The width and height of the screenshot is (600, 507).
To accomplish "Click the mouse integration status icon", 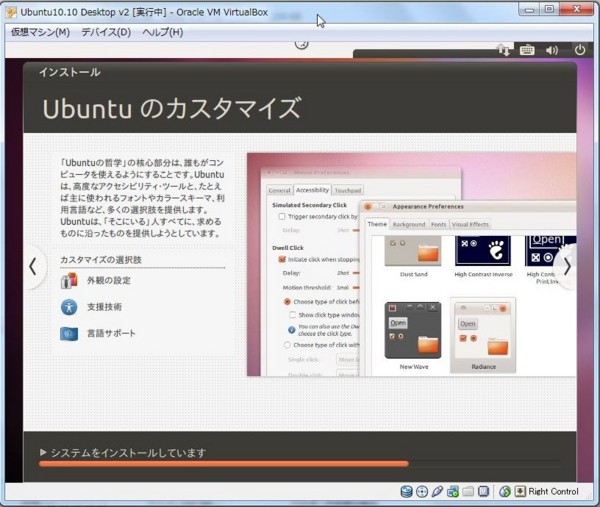I will pyautogui.click(x=505, y=491).
